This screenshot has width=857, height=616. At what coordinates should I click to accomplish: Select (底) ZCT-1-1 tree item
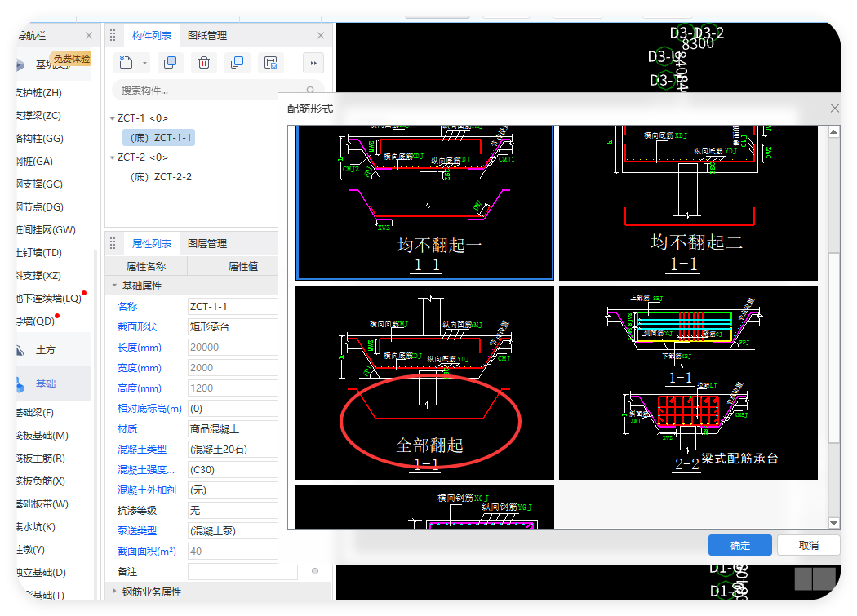coord(160,138)
